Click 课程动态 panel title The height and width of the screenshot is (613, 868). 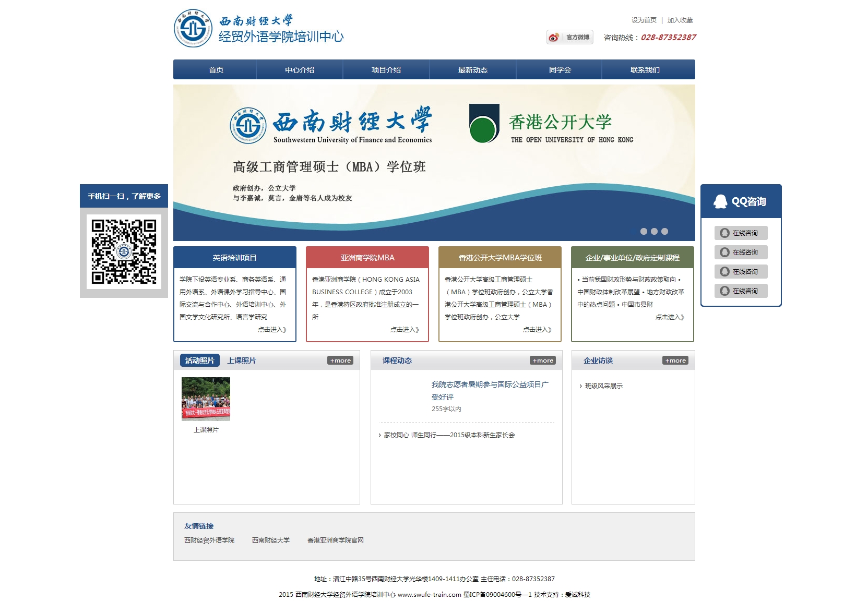pos(397,360)
